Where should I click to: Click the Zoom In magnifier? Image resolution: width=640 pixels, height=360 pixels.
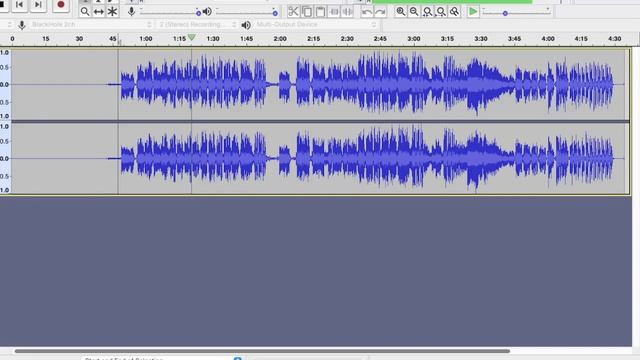click(x=401, y=11)
